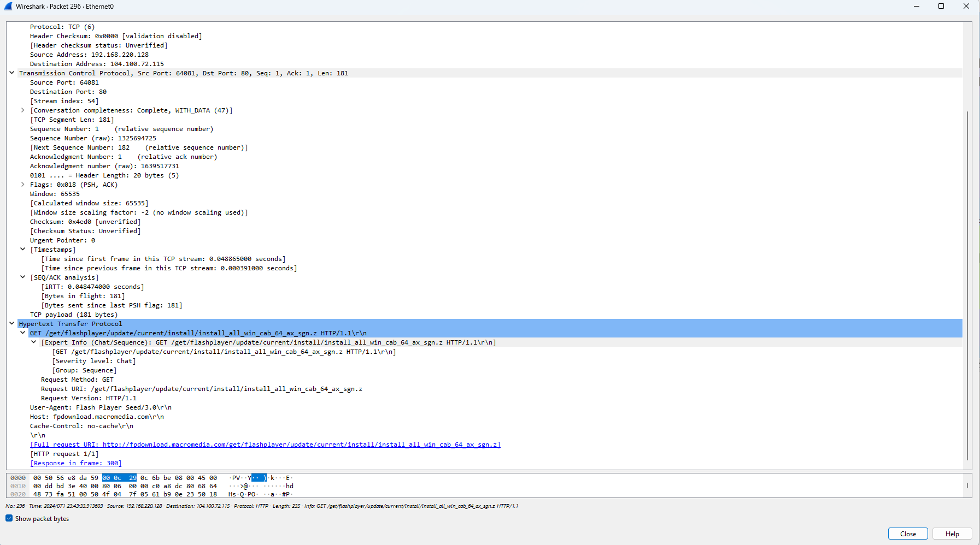
Task: Toggle the Show packet bytes checkbox
Action: pyautogui.click(x=9, y=518)
